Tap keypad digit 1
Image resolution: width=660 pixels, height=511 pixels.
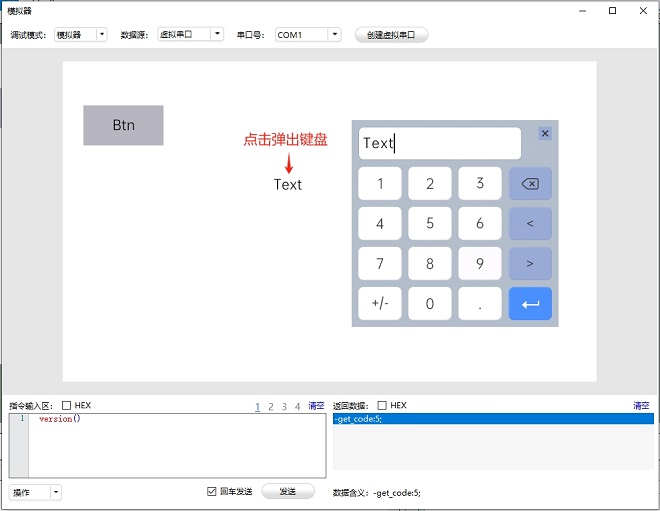pyautogui.click(x=380, y=184)
